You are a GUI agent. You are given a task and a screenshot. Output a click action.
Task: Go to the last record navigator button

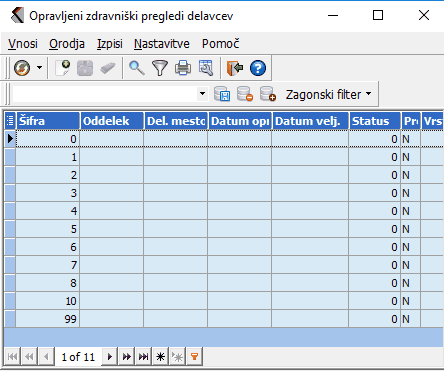coord(143,357)
